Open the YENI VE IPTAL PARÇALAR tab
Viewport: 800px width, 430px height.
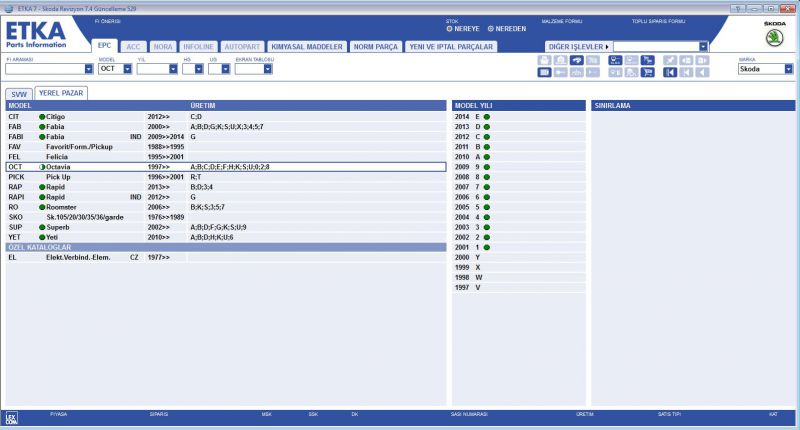pyautogui.click(x=451, y=46)
